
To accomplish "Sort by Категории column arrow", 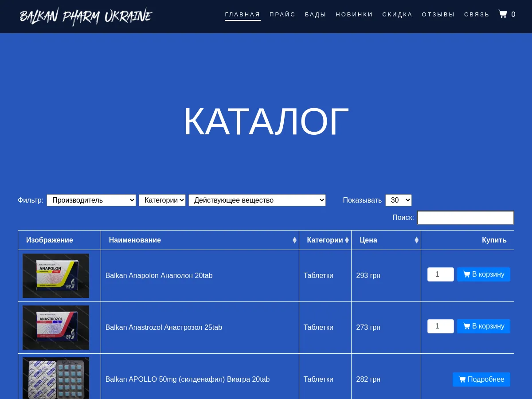I will pos(347,240).
